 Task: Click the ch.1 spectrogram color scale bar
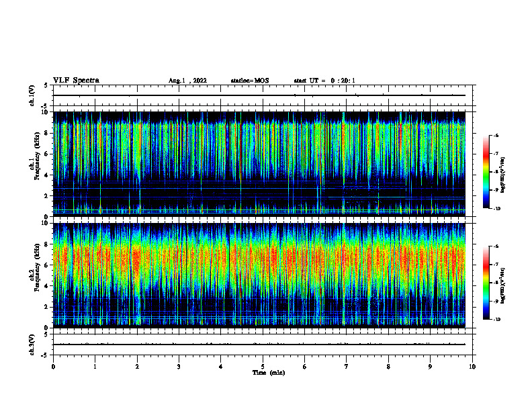pyautogui.click(x=486, y=172)
